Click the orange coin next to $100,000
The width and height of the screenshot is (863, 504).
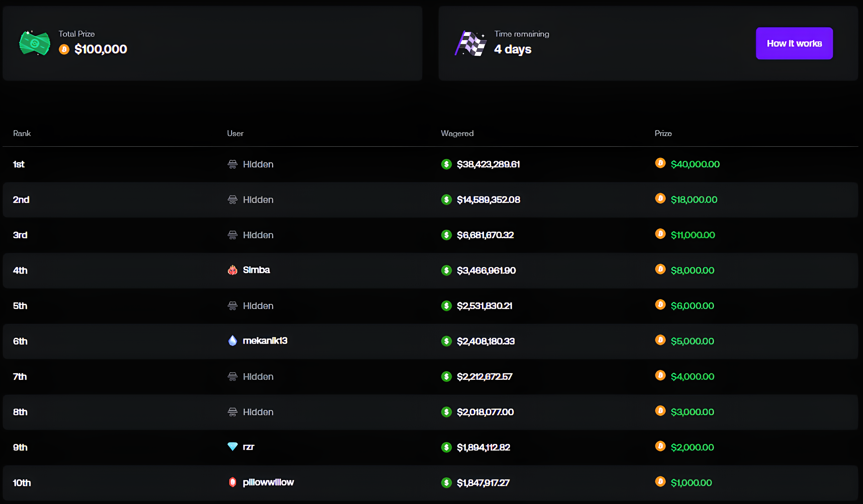pos(64,49)
